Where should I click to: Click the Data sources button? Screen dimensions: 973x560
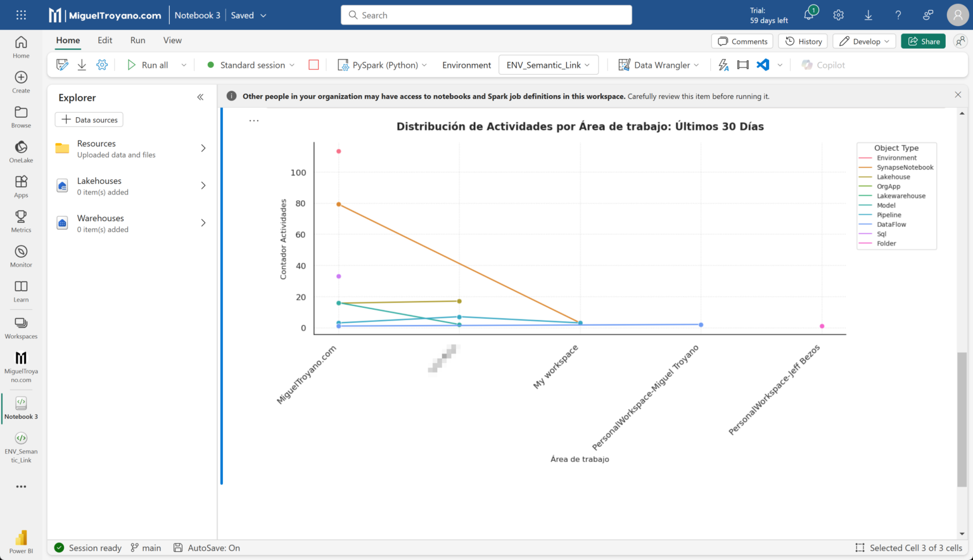point(89,120)
